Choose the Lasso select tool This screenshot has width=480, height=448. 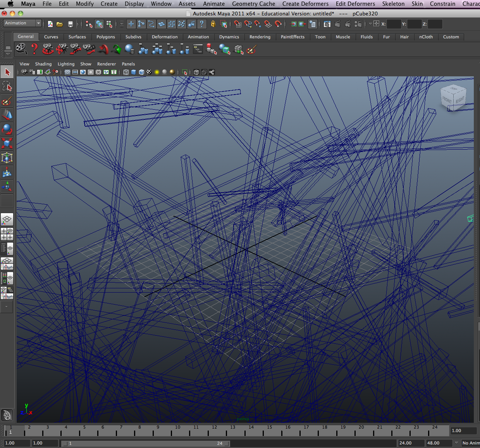7,86
